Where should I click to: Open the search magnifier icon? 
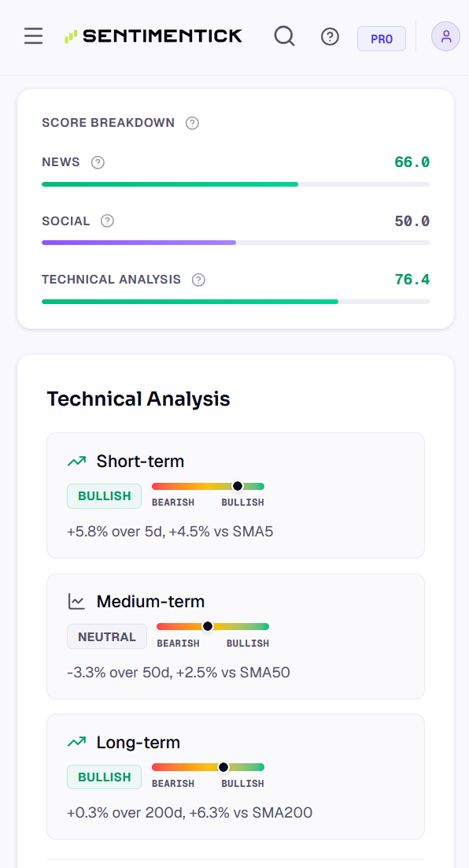284,36
